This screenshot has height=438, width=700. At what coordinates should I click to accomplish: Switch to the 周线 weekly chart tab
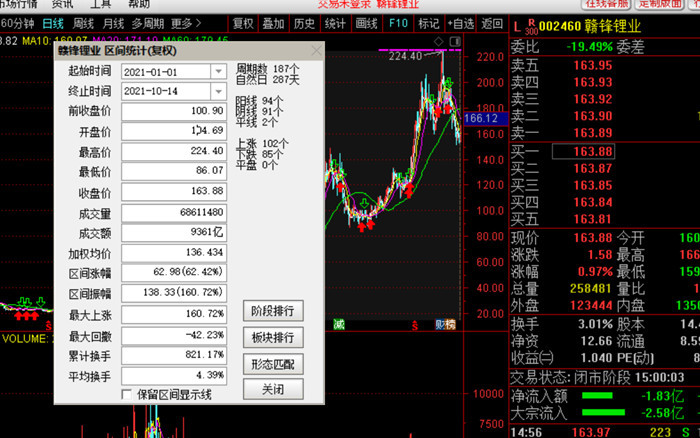click(84, 23)
